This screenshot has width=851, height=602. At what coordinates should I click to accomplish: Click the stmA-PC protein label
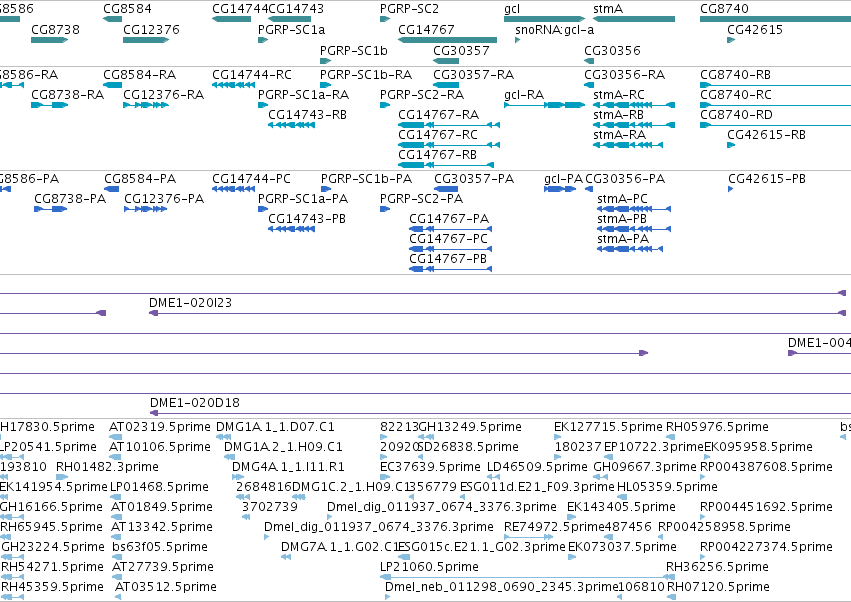click(623, 199)
